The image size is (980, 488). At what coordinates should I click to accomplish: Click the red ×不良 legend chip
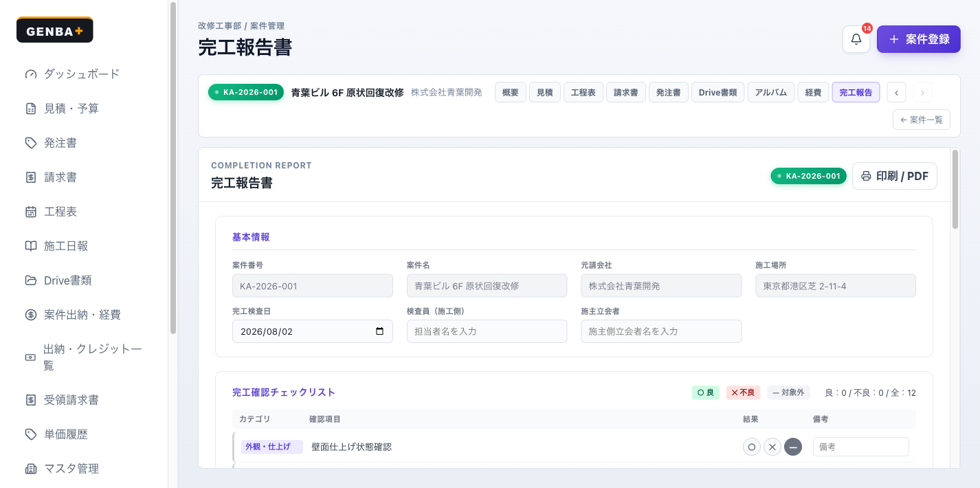744,392
